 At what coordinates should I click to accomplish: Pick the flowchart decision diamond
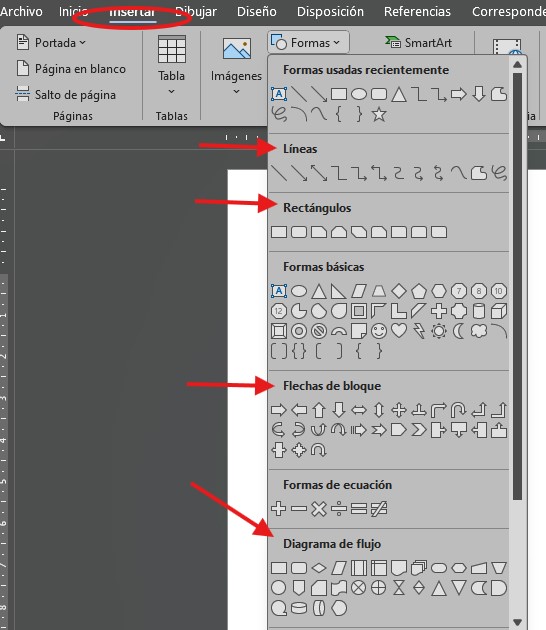click(x=319, y=568)
